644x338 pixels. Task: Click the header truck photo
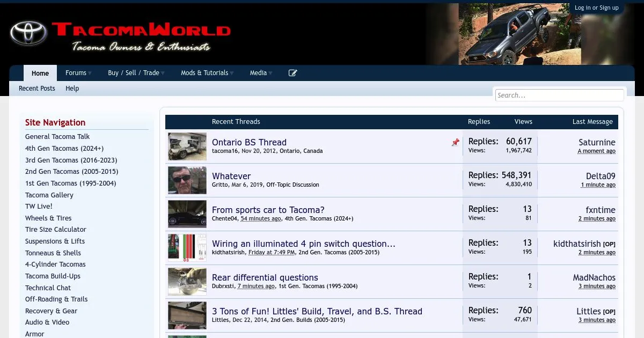point(518,34)
